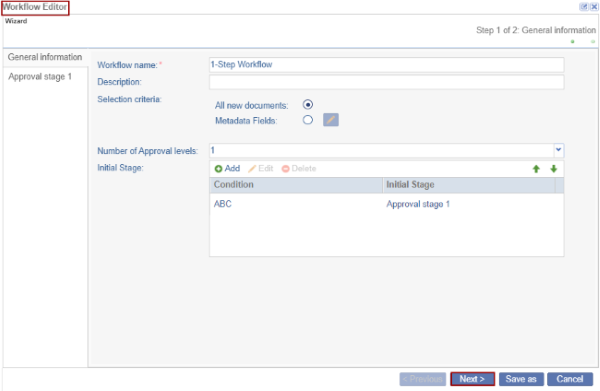
Task: Edit the selected condition
Action: (261, 168)
